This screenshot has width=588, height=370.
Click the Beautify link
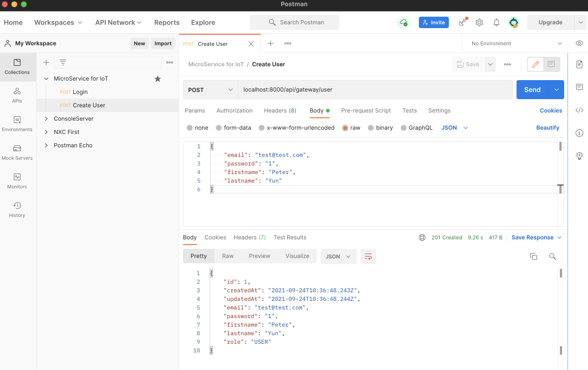coord(547,128)
